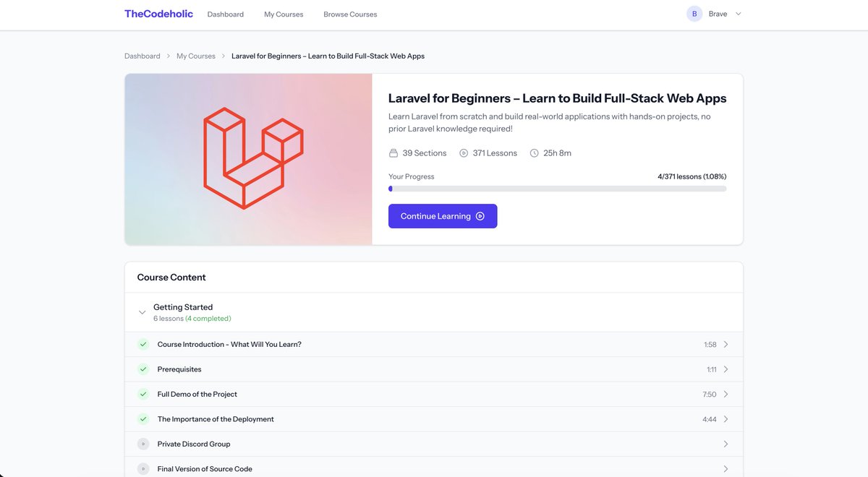Click the sections icon beside 39 Sections

coord(393,153)
